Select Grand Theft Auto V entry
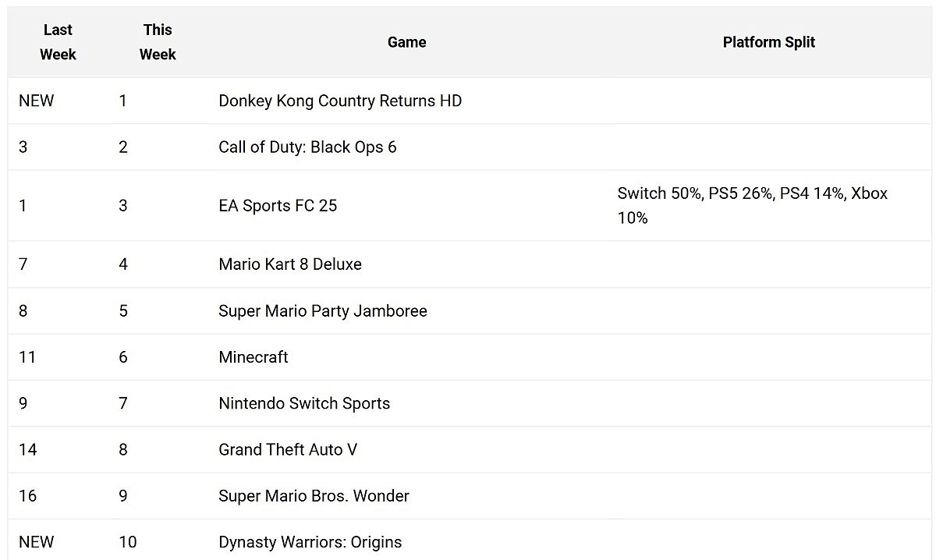This screenshot has height=560, width=936. click(288, 449)
